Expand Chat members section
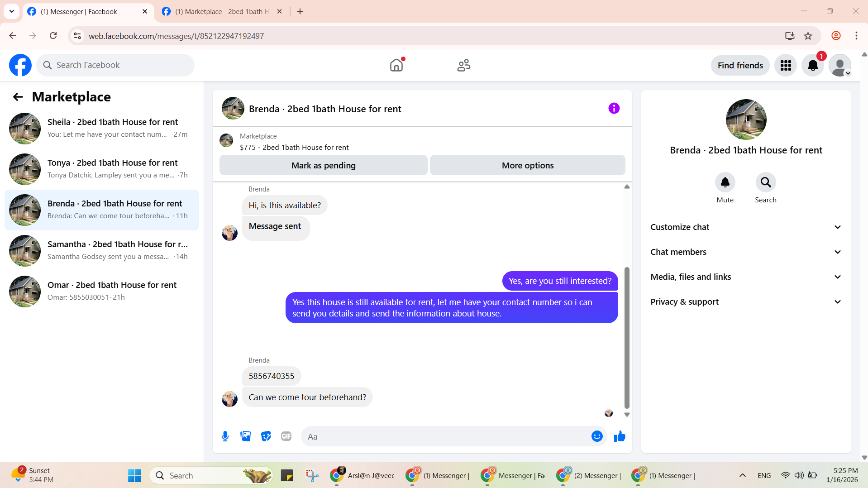The height and width of the screenshot is (488, 868). coord(746,252)
